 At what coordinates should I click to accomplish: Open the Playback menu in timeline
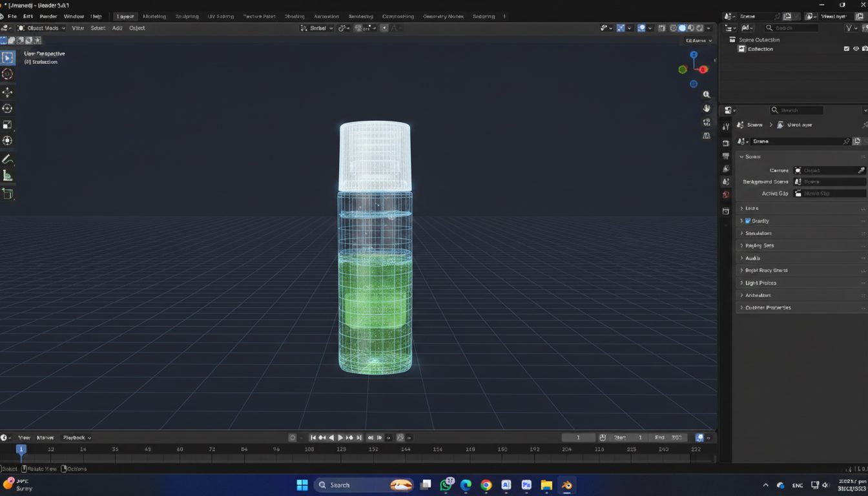76,437
